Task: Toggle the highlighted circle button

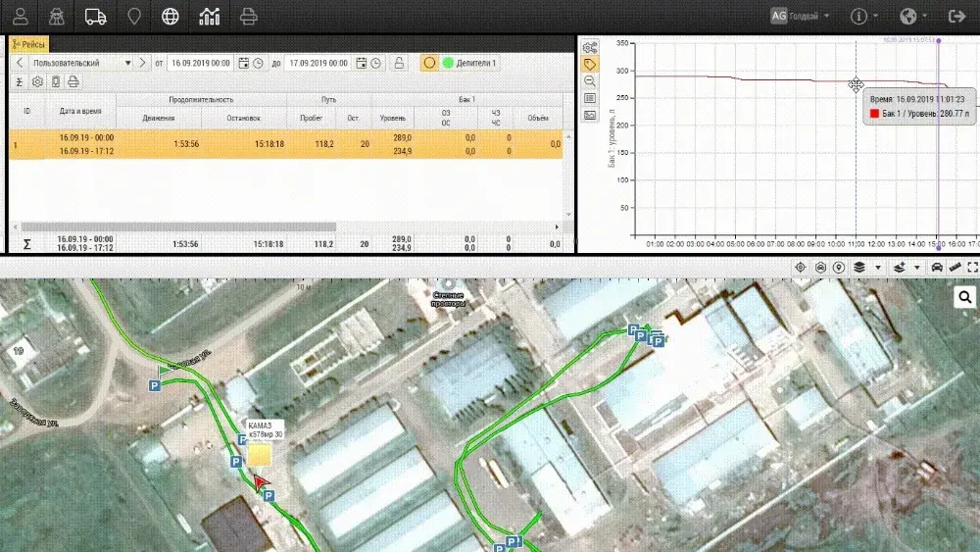Action: (429, 63)
